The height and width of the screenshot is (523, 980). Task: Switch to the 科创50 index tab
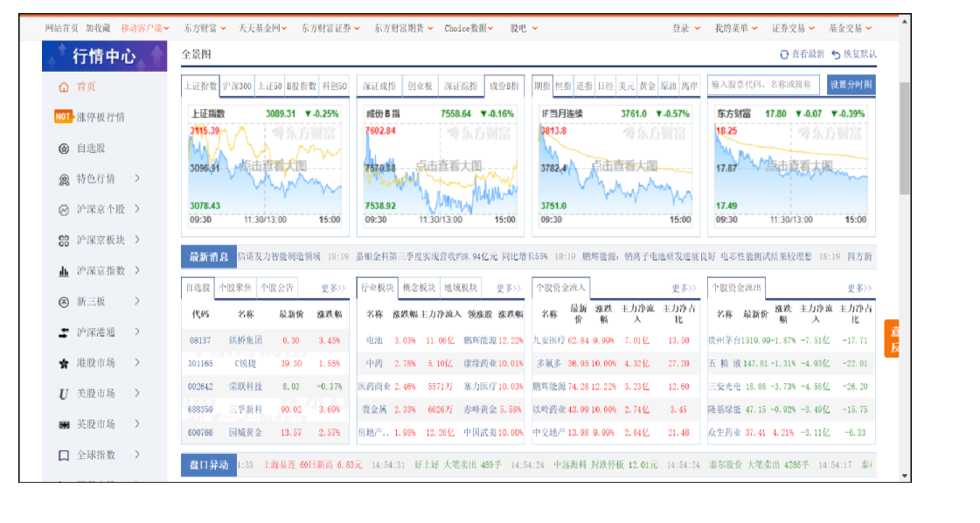tap(334, 87)
